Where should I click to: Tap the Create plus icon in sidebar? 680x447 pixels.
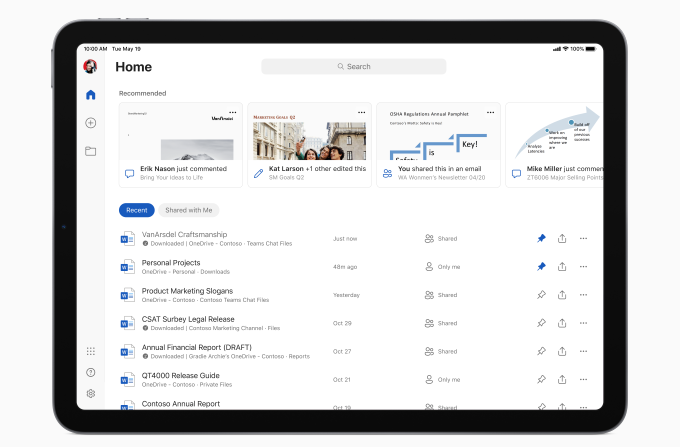click(91, 123)
